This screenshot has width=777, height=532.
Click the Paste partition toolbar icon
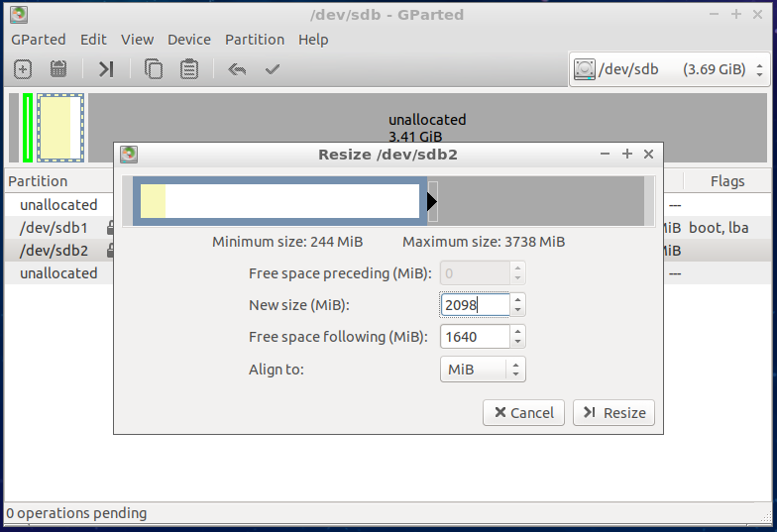[x=189, y=69]
